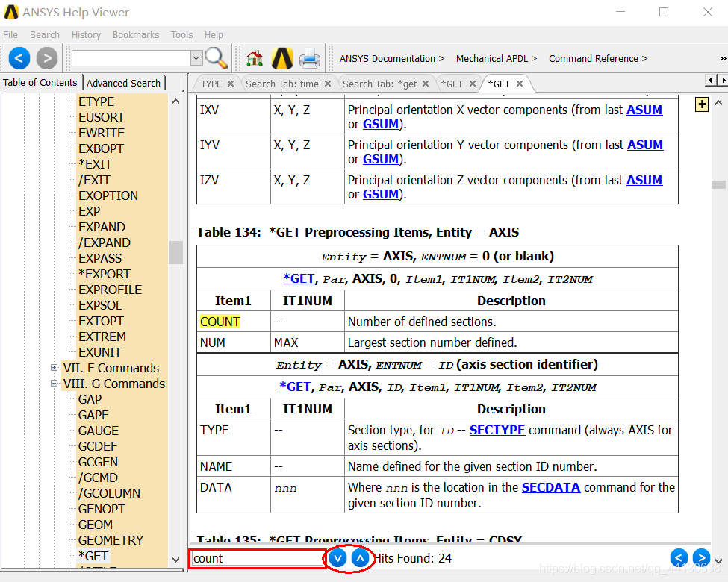
Task: Jump to previous search hit up arrow
Action: click(360, 557)
